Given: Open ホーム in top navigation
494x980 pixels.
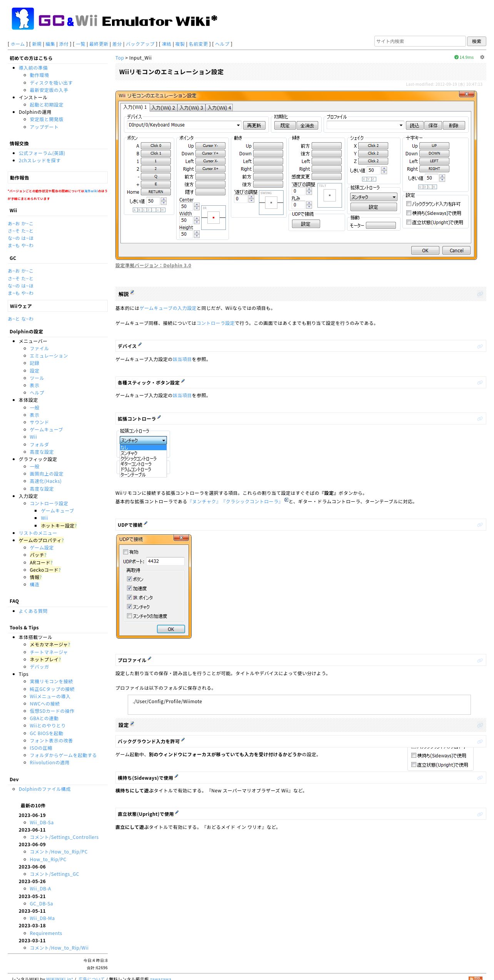Looking at the screenshot, I should click(x=18, y=44).
